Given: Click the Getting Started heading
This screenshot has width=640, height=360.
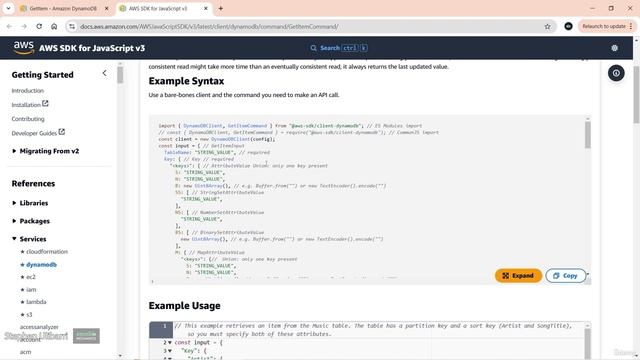Looking at the screenshot, I should (42, 75).
